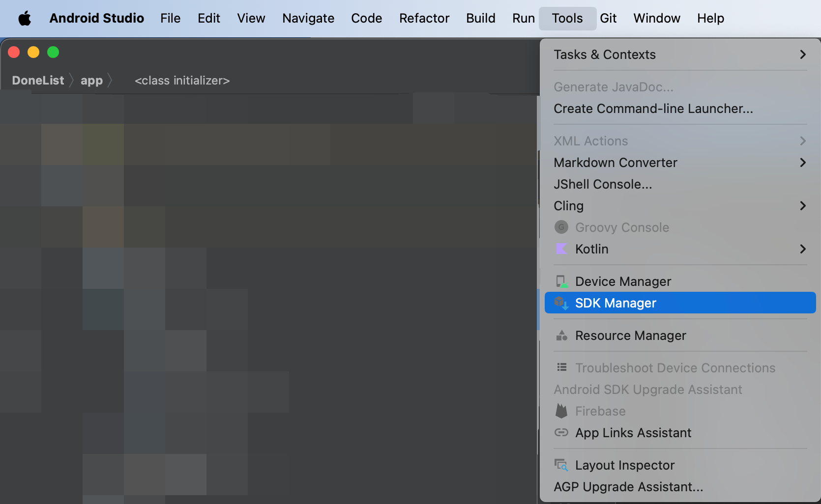Maximize window with green button
This screenshot has width=821, height=504.
[x=53, y=52]
